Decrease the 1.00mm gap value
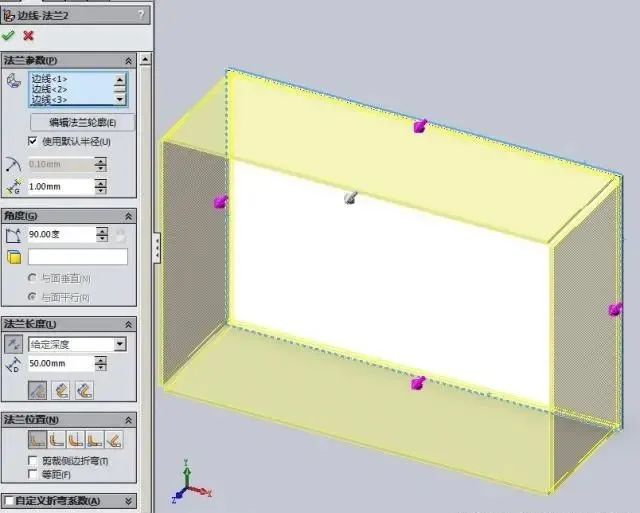Viewport: 640px width, 513px height. (100, 191)
